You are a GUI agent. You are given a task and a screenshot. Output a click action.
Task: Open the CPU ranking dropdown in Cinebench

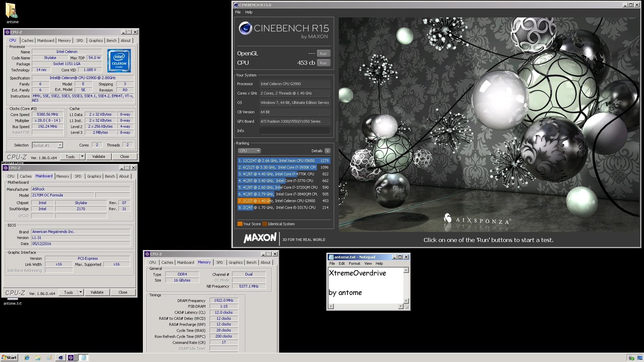tap(249, 151)
